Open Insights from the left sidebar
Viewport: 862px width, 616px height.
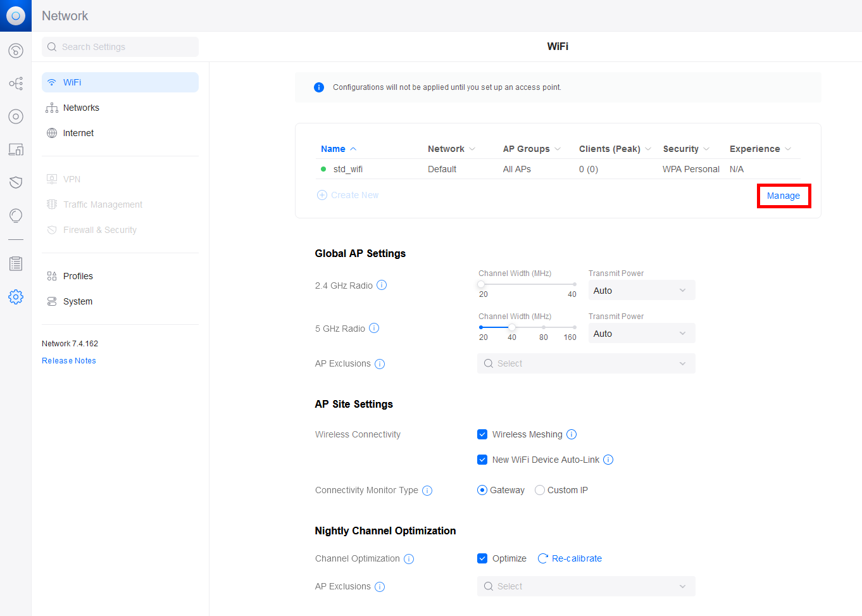point(16,215)
